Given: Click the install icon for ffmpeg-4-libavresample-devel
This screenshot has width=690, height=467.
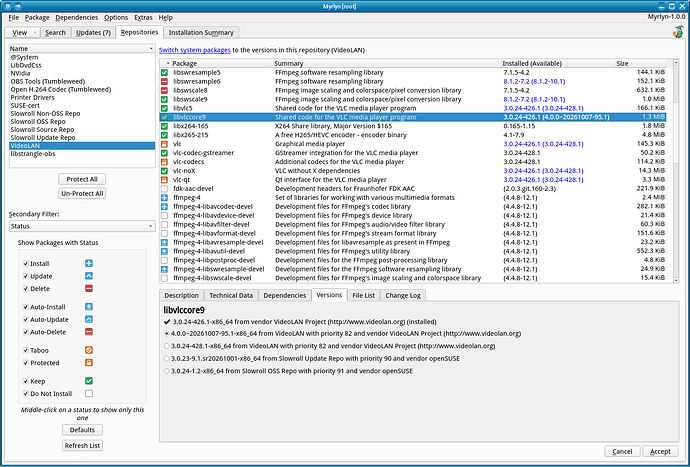Looking at the screenshot, I should (x=164, y=243).
